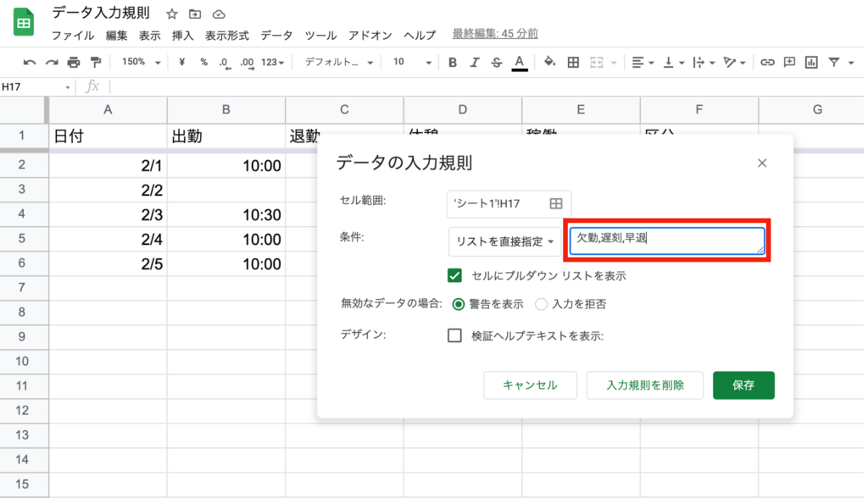This screenshot has width=868, height=498.
Task: Increase decimal places button
Action: click(247, 63)
